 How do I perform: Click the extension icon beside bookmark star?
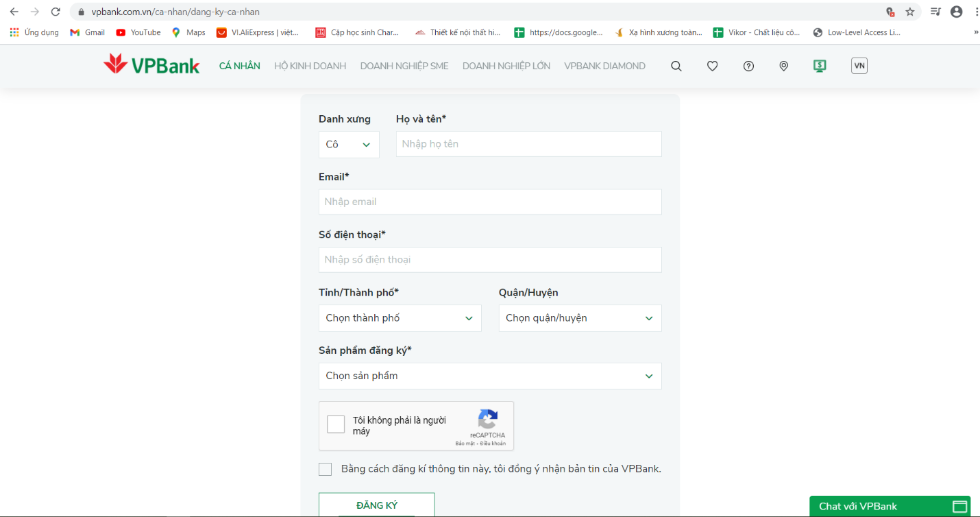tap(890, 12)
